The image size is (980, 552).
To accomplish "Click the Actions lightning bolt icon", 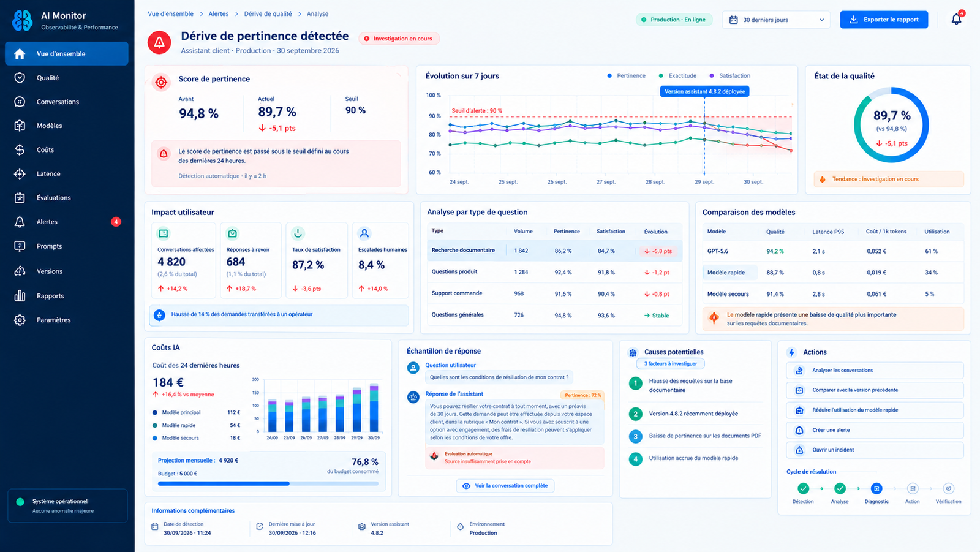I will (x=791, y=352).
